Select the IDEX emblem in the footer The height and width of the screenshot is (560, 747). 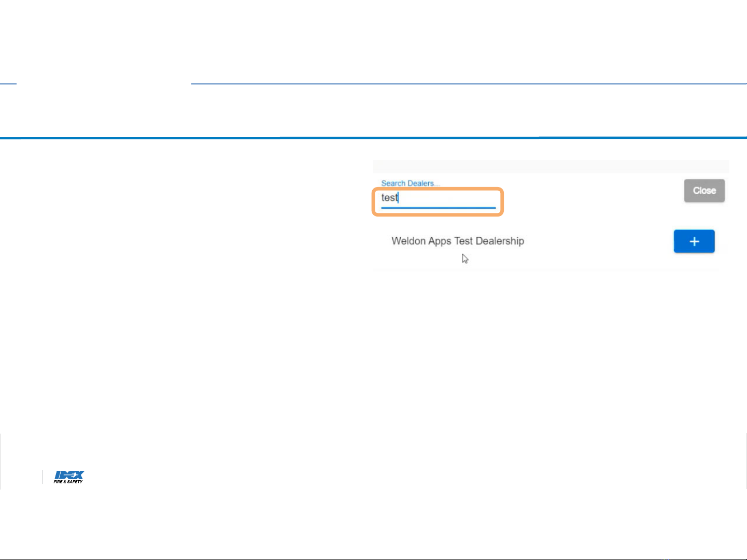point(69,475)
